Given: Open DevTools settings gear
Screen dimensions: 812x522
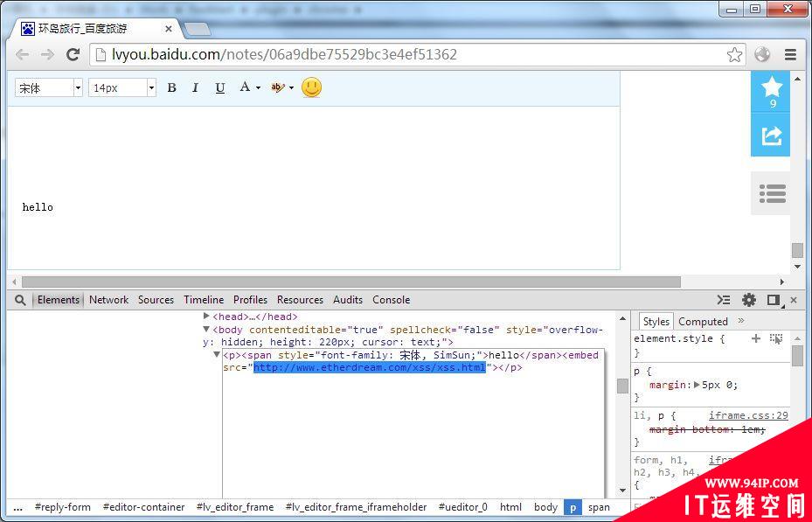Looking at the screenshot, I should [x=749, y=300].
